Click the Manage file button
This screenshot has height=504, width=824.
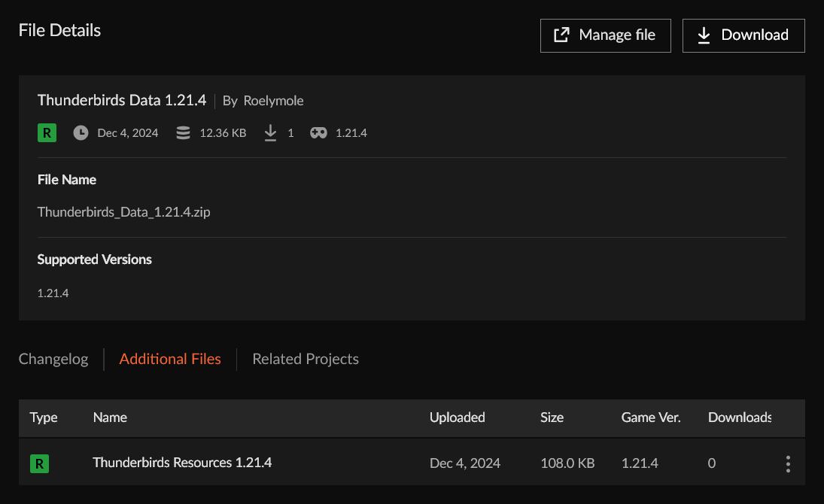coord(605,36)
